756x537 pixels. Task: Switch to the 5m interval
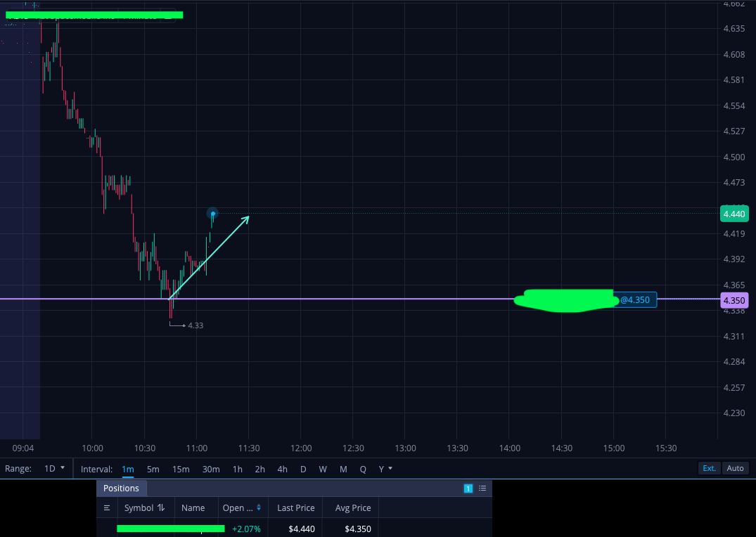click(x=153, y=469)
